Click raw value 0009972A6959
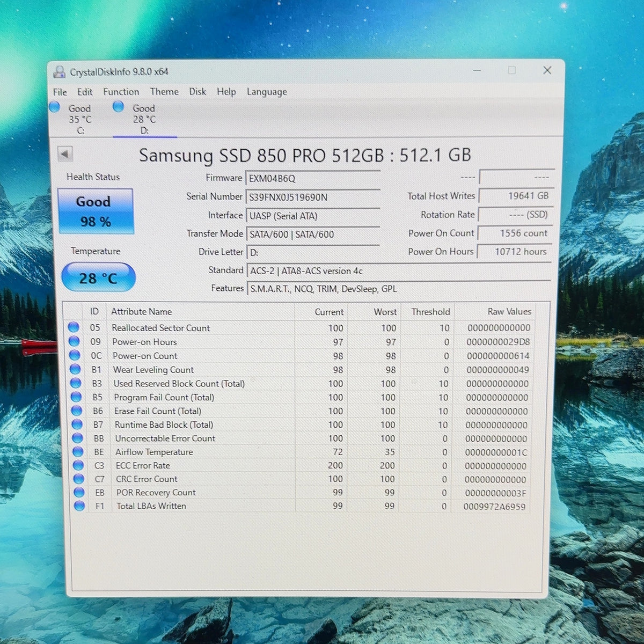 point(494,507)
